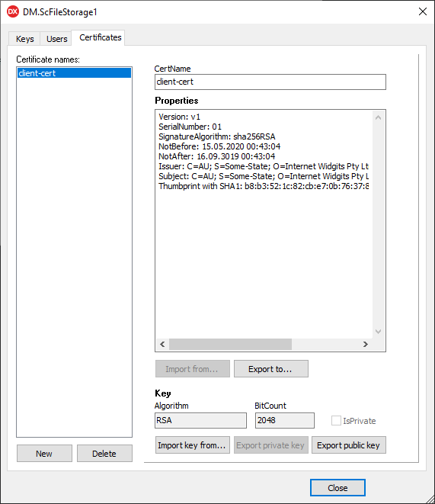Click the Export to... button
The image size is (435, 504).
[x=271, y=369]
